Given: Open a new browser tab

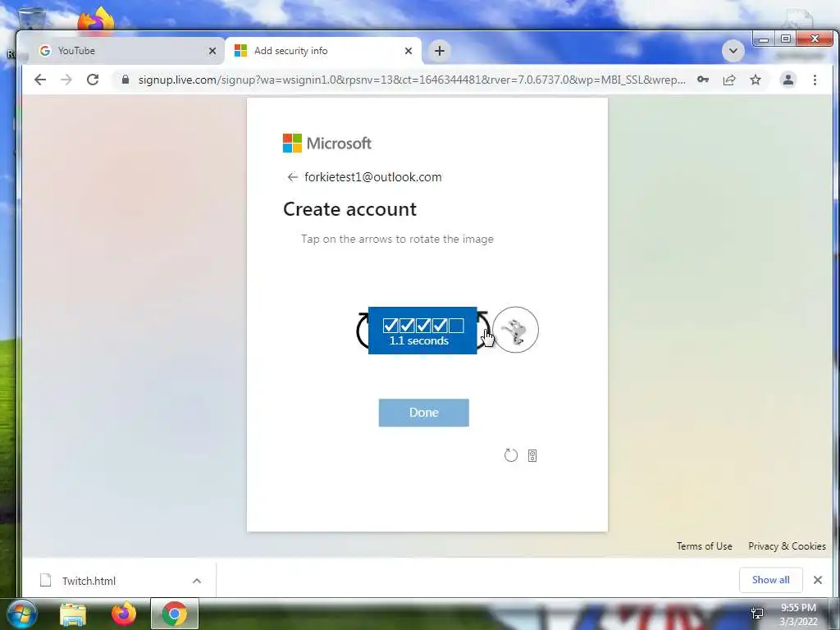Looking at the screenshot, I should coord(440,51).
